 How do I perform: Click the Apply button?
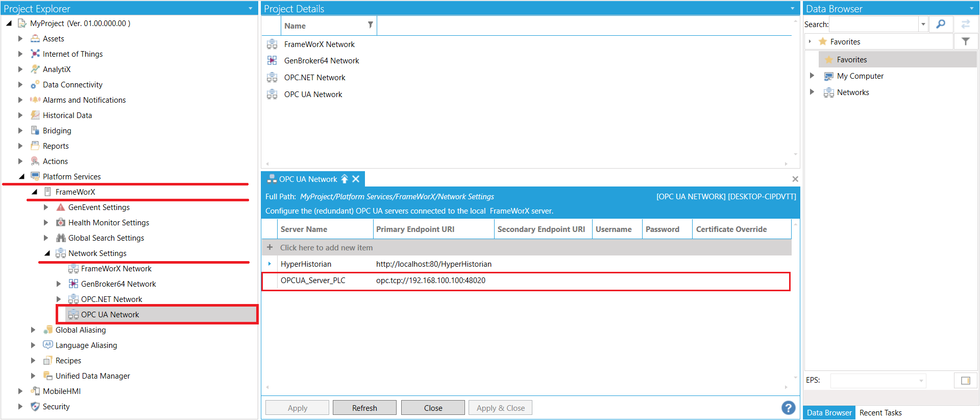pos(297,408)
